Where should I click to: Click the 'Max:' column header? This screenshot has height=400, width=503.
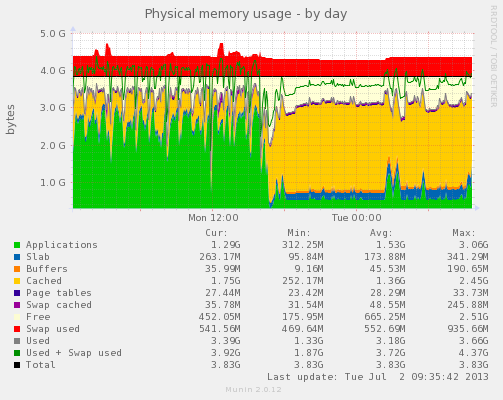[x=464, y=233]
